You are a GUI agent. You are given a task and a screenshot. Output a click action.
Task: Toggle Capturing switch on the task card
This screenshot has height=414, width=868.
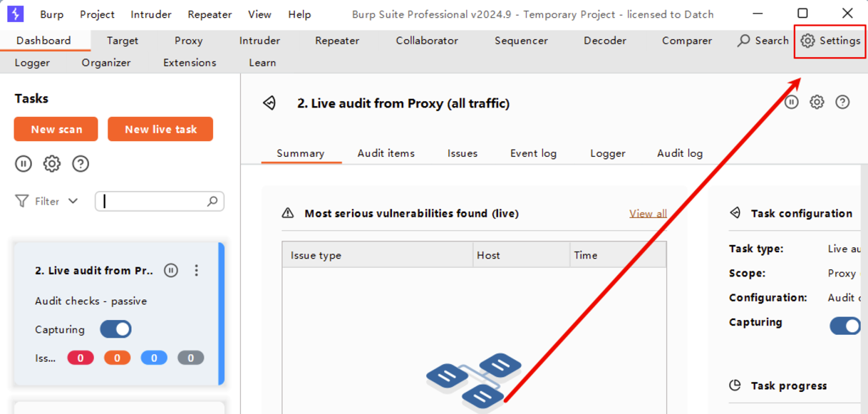click(115, 329)
